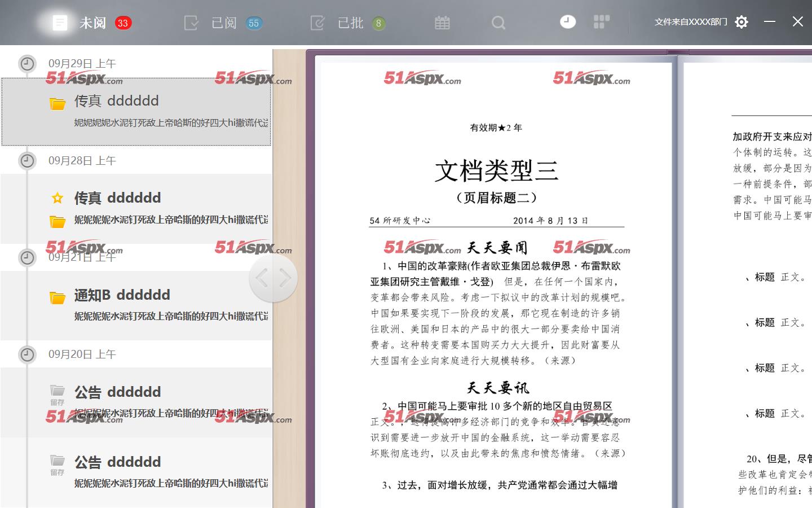Click the folder icon of 通知B item
The image size is (812, 508).
click(58, 297)
